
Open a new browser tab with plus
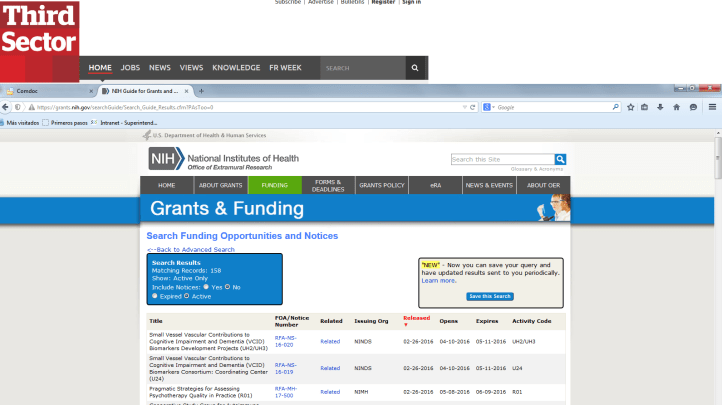click(201, 91)
